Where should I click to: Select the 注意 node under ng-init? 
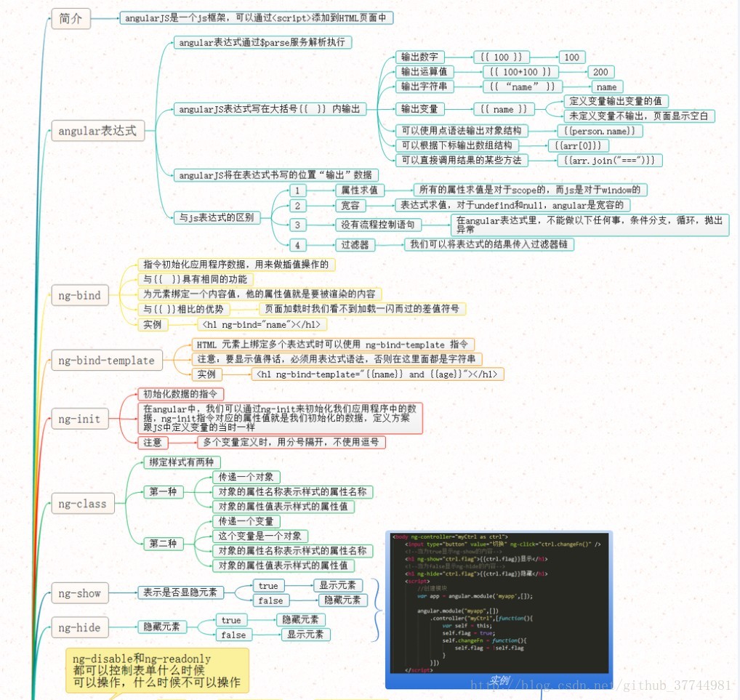pos(153,442)
